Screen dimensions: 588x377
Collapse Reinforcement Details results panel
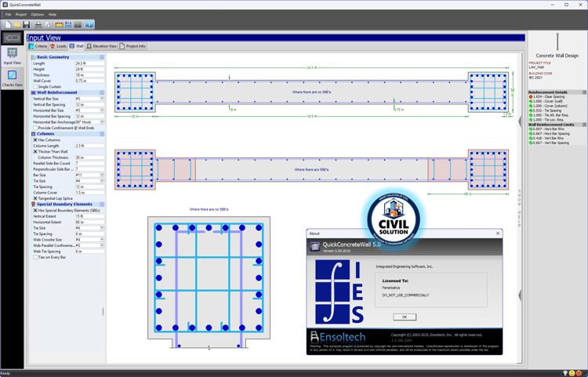click(x=584, y=92)
